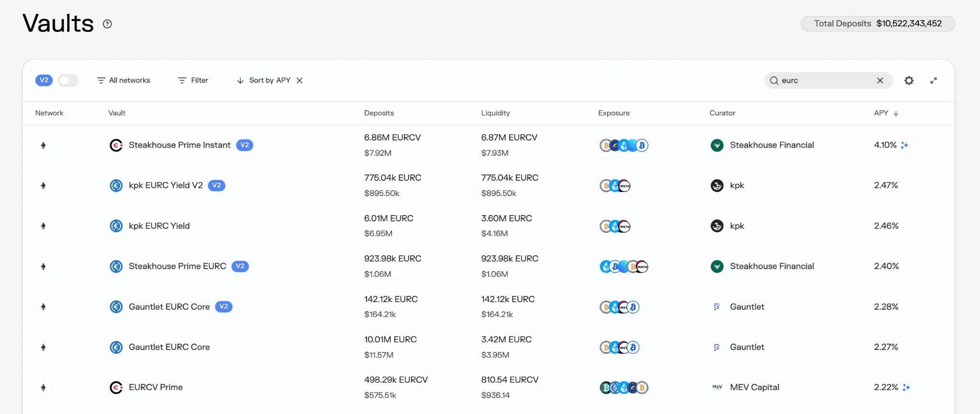The image size is (980, 414).
Task: Click the APY sparkle icon beside 4.10%
Action: [x=904, y=145]
